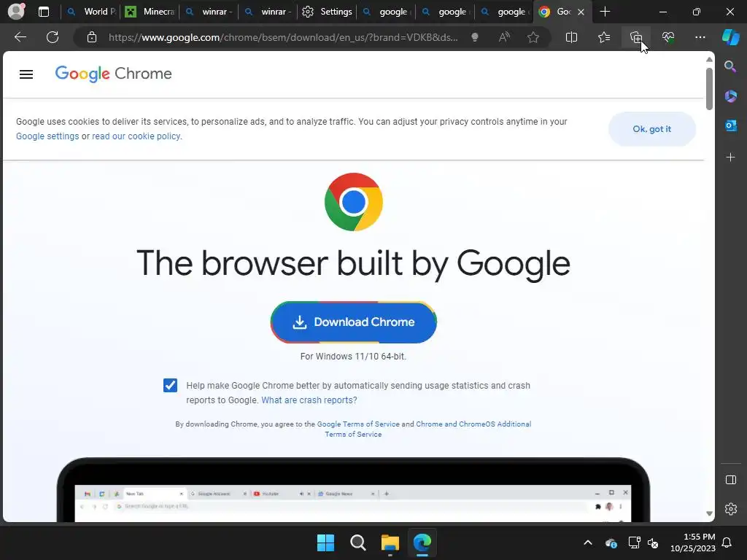Open Collections in the toolbar
The image size is (747, 560).
636,37
